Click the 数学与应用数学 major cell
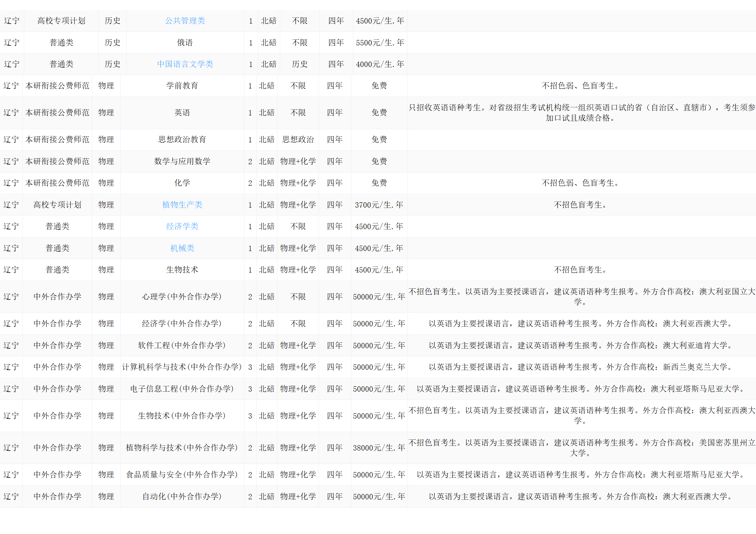756x534 pixels. (x=182, y=161)
